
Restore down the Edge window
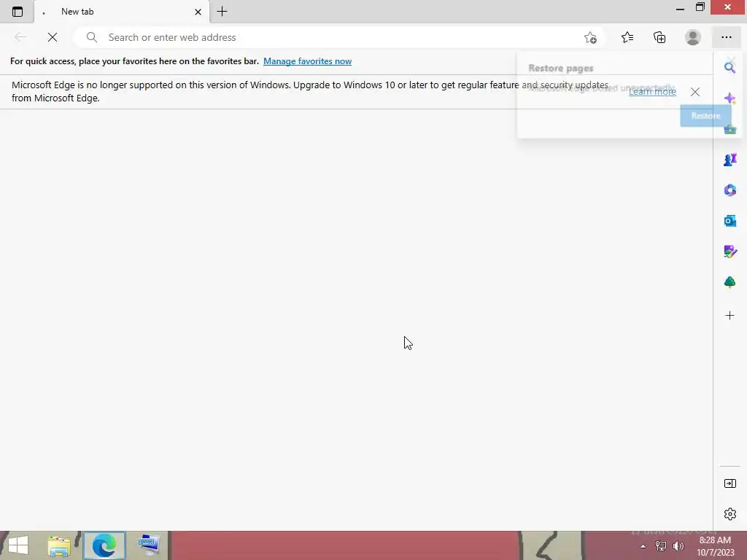pos(700,7)
